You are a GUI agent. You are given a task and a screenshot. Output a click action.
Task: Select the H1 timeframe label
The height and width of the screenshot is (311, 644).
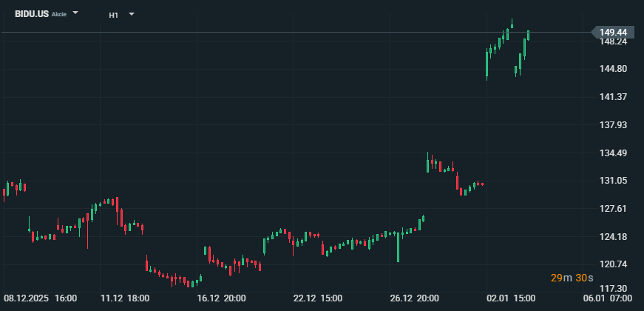[x=113, y=15]
